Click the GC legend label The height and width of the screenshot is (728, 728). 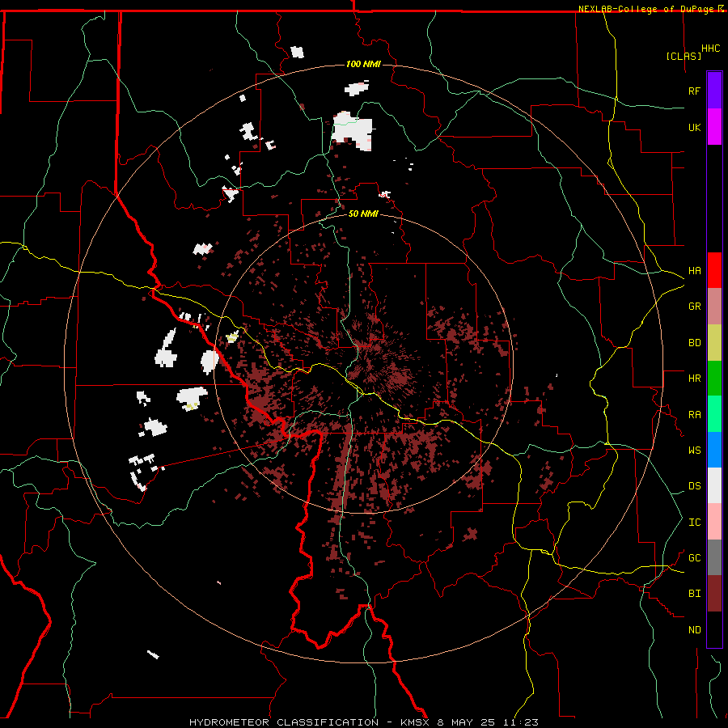[694, 558]
